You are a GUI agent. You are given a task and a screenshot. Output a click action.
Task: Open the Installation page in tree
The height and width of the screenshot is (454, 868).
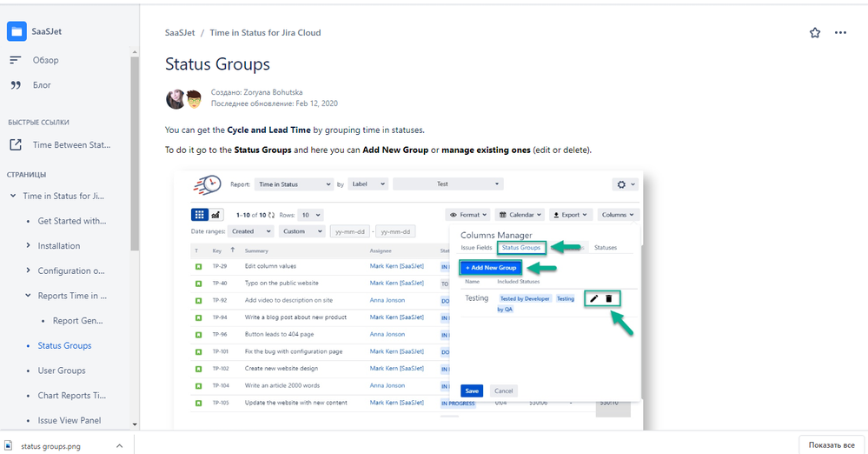point(59,245)
